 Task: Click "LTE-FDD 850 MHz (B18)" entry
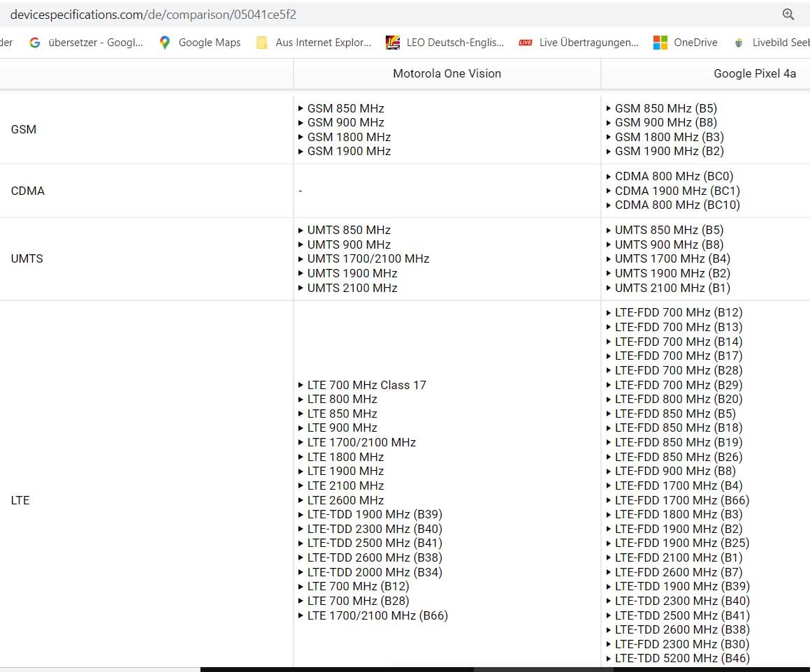coord(679,428)
